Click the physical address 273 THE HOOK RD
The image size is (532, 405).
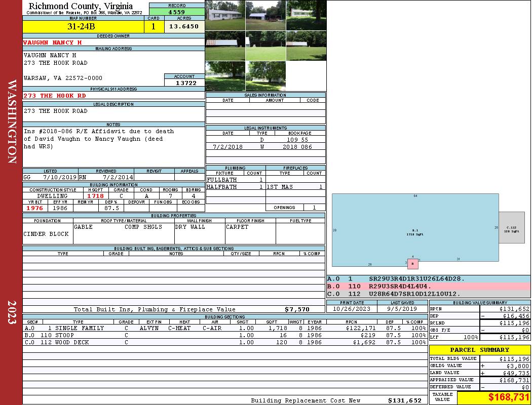55,96
